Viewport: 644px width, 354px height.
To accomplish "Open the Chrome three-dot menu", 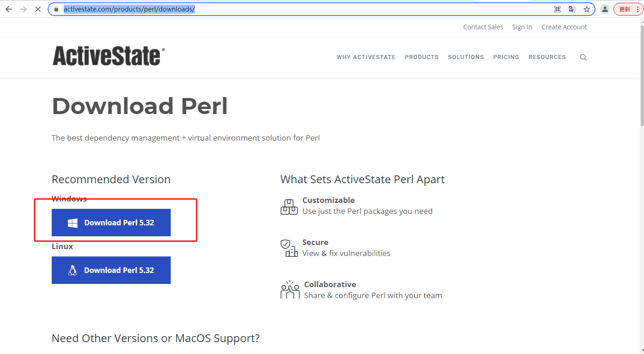I will pos(639,9).
